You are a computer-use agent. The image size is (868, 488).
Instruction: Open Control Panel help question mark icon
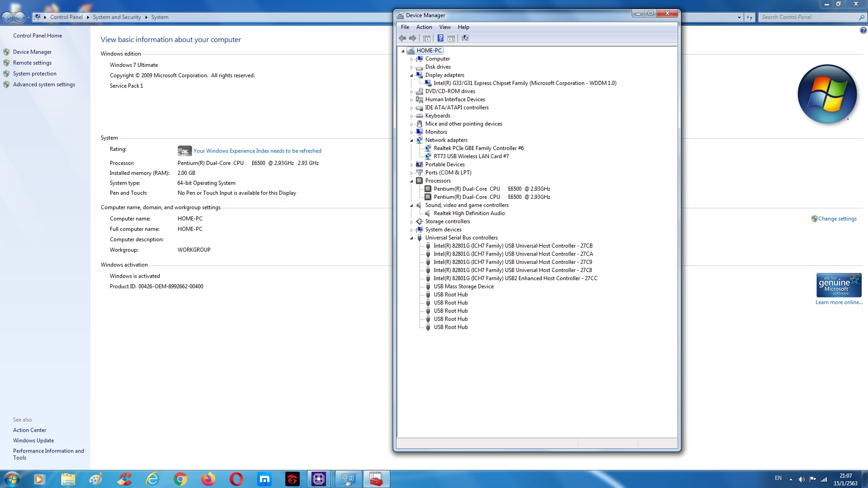[863, 31]
